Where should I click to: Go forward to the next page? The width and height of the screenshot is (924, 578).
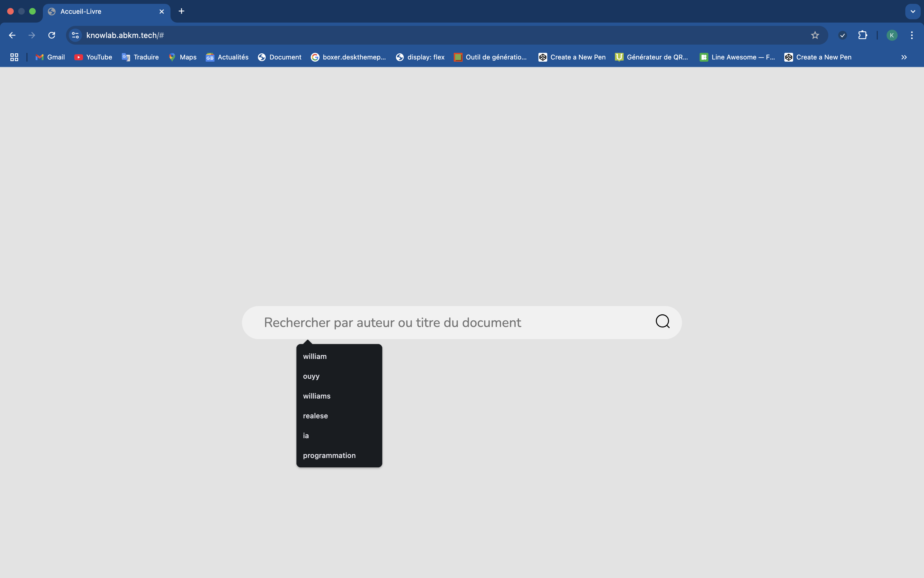32,35
